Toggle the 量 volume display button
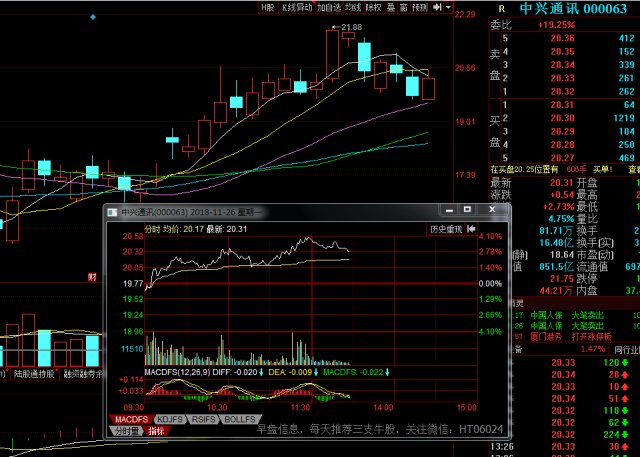Screen dimensions: 640x457 (x=391, y=7)
